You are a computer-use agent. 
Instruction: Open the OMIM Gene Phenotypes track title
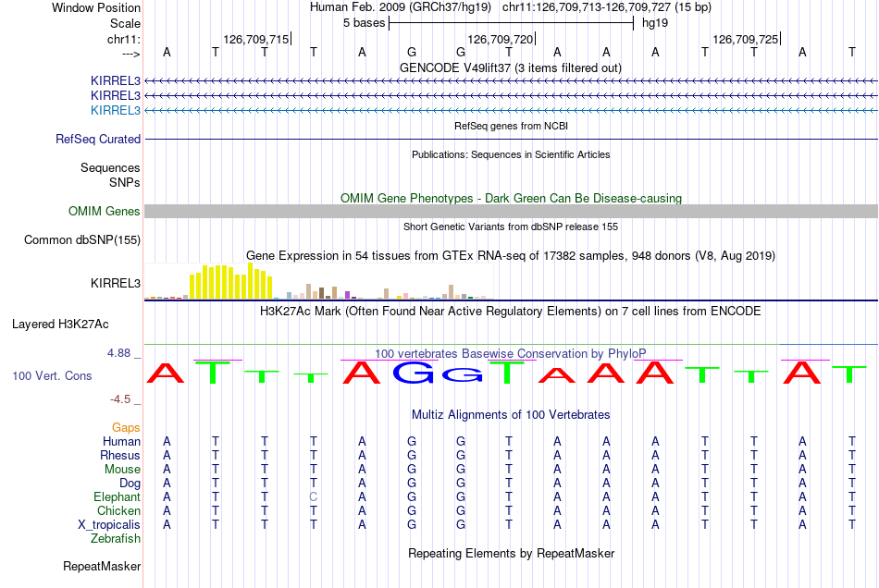pos(511,198)
